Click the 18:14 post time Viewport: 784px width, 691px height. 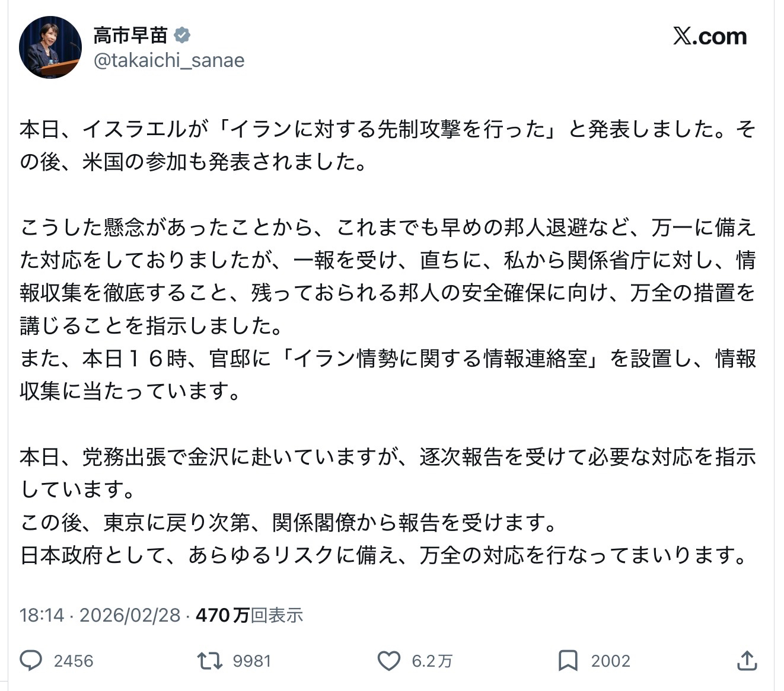pyautogui.click(x=42, y=615)
